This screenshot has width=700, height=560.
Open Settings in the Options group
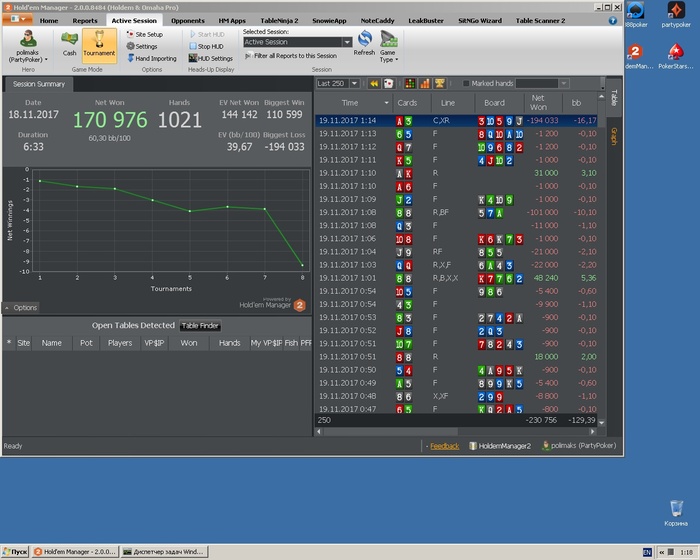click(x=142, y=46)
